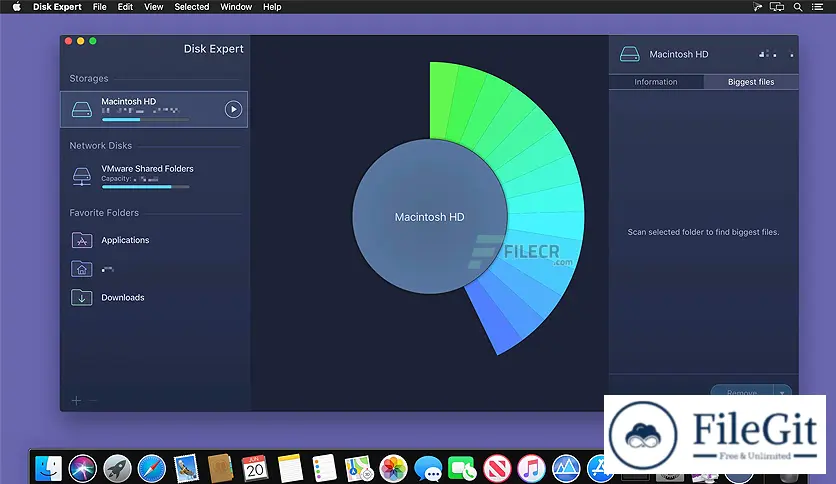Open the Window menu

point(236,7)
